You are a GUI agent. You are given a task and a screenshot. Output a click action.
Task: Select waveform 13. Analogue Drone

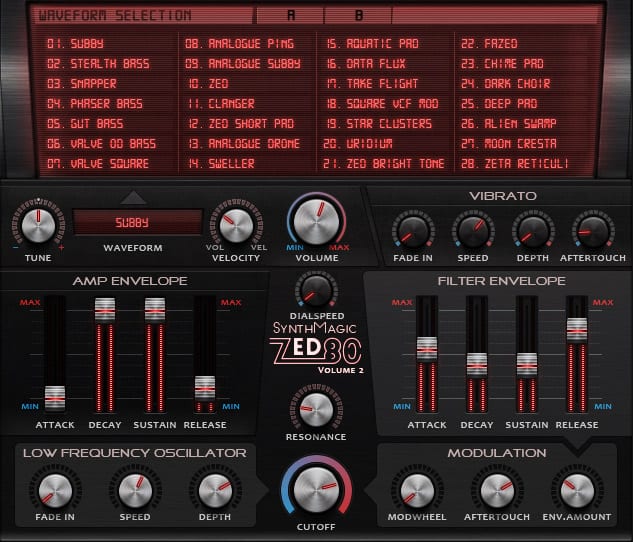coord(244,144)
